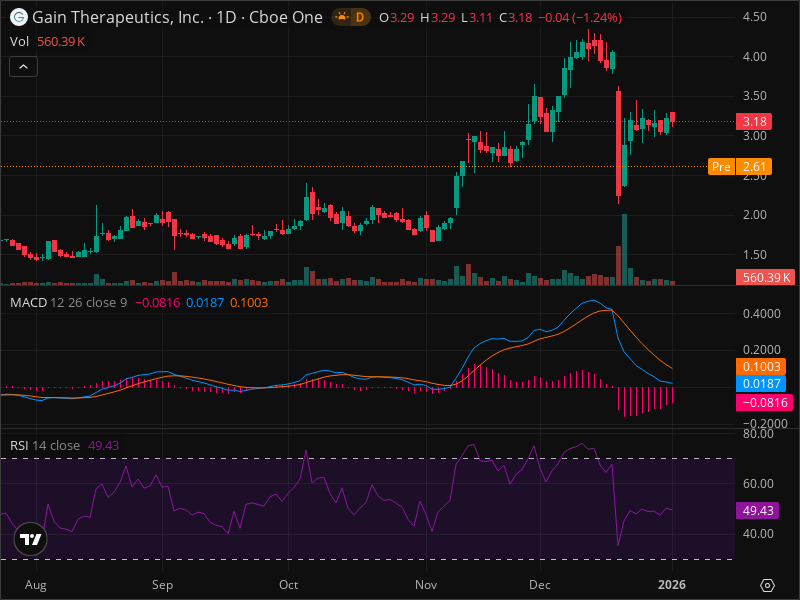Click the 1D interval label
Image resolution: width=800 pixels, height=600 pixels.
point(227,17)
